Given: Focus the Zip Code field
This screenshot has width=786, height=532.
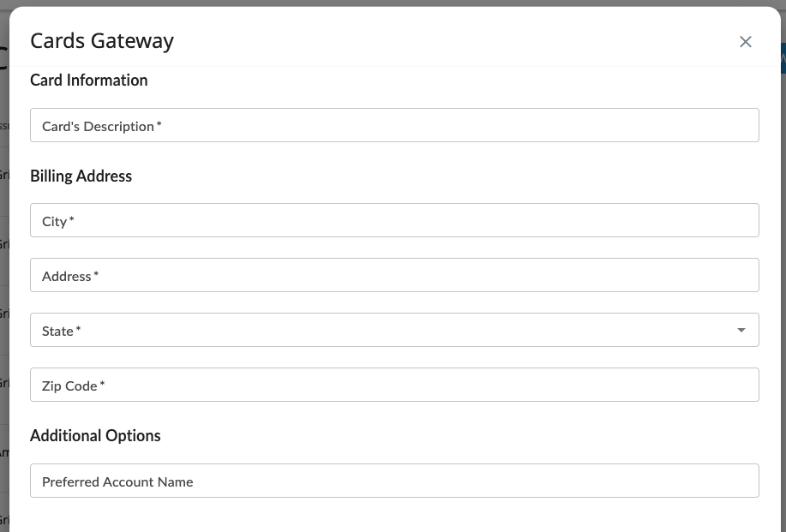Looking at the screenshot, I should (x=394, y=385).
